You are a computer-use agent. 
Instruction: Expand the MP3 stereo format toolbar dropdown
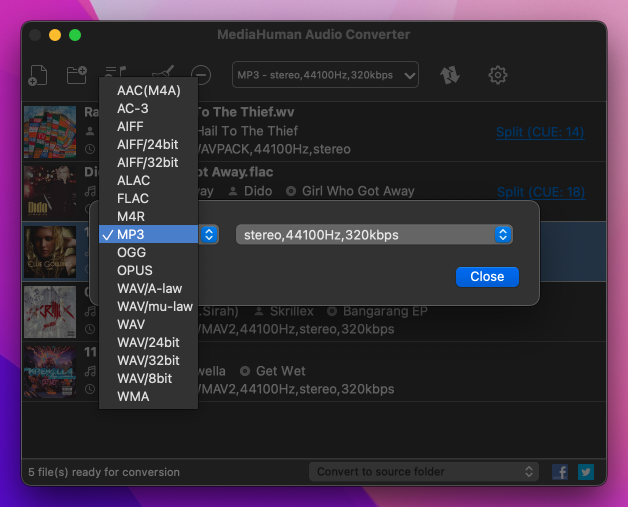pyautogui.click(x=325, y=75)
